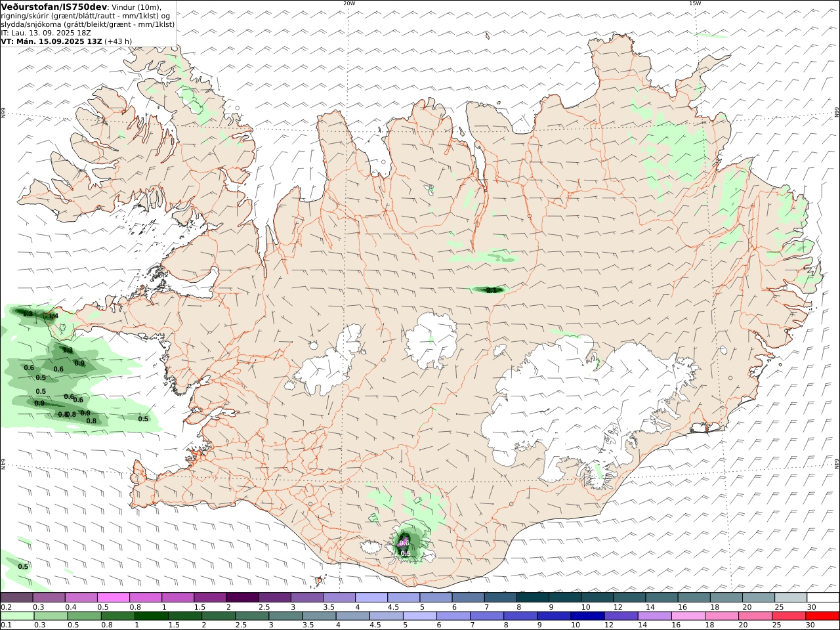Image resolution: width=840 pixels, height=630 pixels.
Task: Click the Veðurstofan/IS750dev title text
Action: point(54,7)
